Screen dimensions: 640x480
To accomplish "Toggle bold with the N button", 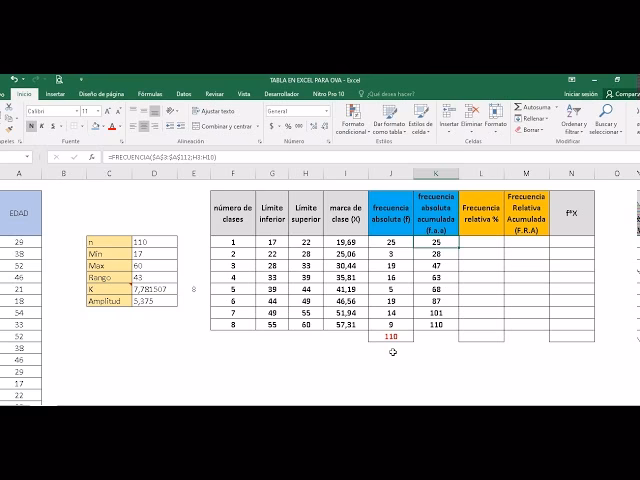I will coord(31,126).
